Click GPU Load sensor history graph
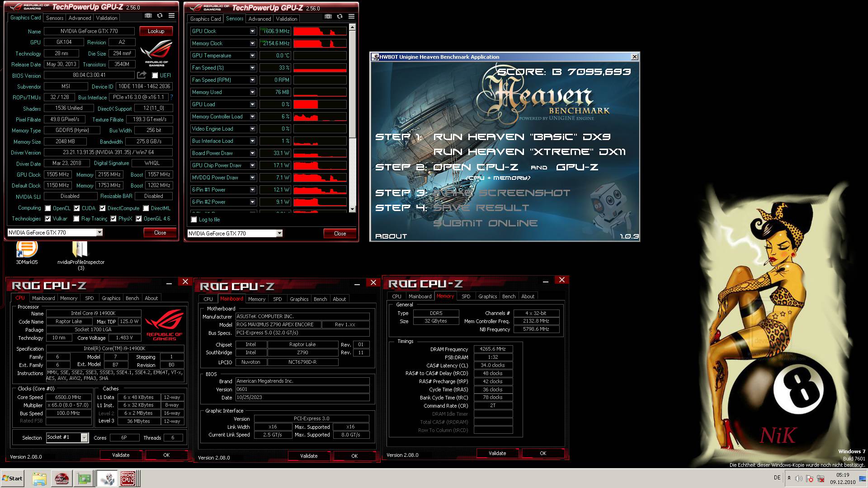The height and width of the screenshot is (488, 868). tap(320, 104)
